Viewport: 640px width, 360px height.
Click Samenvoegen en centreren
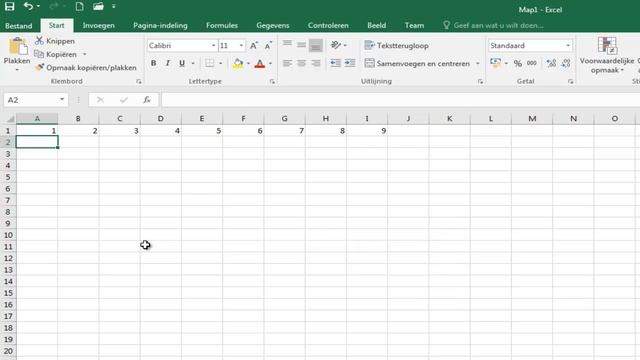click(417, 63)
